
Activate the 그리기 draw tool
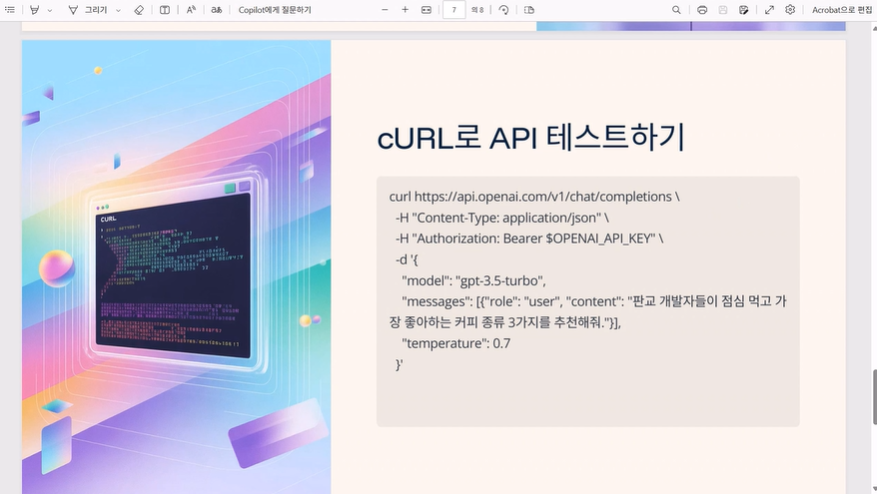click(x=87, y=10)
